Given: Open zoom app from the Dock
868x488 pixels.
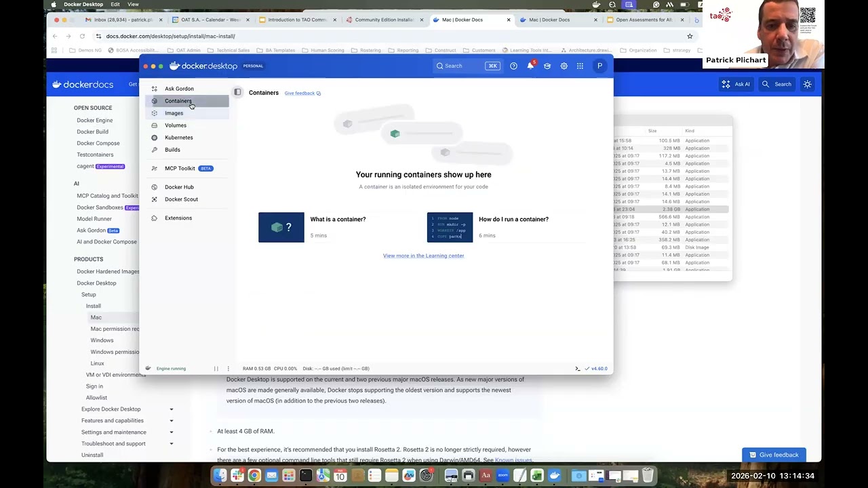Looking at the screenshot, I should click(x=502, y=476).
